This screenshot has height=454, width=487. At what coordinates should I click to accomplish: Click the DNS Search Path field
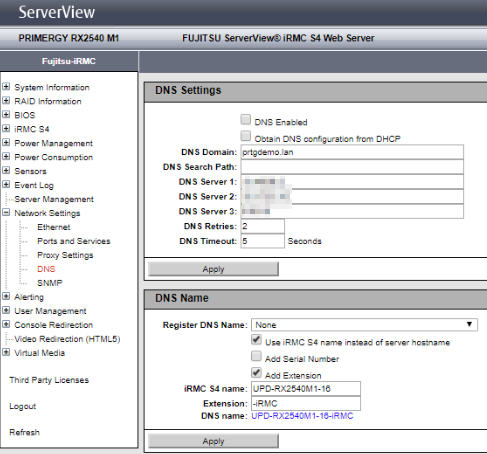[x=352, y=167]
